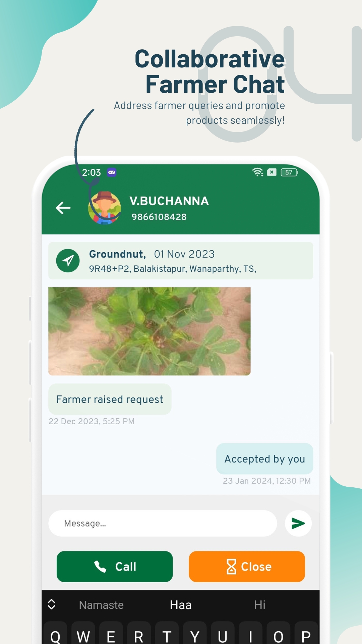This screenshot has width=362, height=644.
Task: Tap the battery indicator showing 57
Action: (289, 172)
